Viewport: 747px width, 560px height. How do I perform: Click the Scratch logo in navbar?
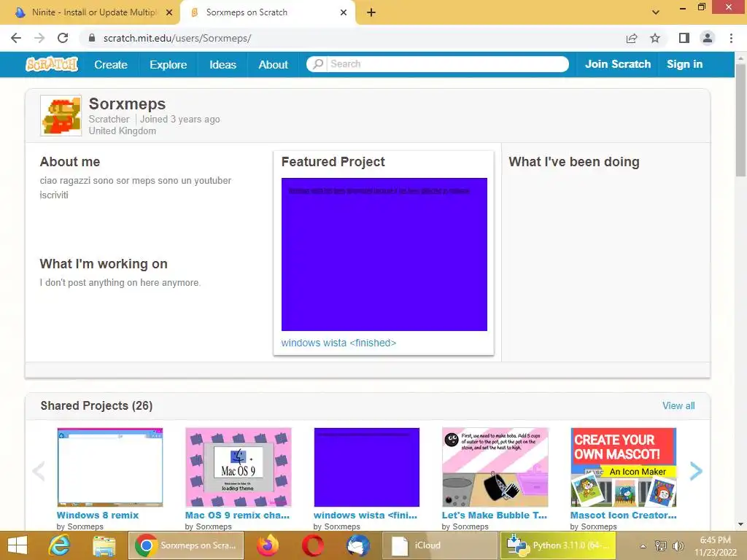52,64
